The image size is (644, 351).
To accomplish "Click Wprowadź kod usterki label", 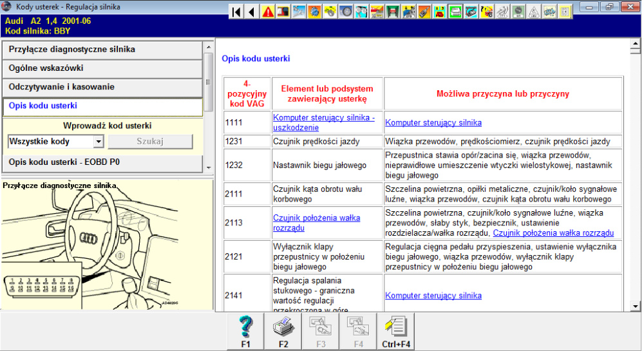I will tap(107, 126).
